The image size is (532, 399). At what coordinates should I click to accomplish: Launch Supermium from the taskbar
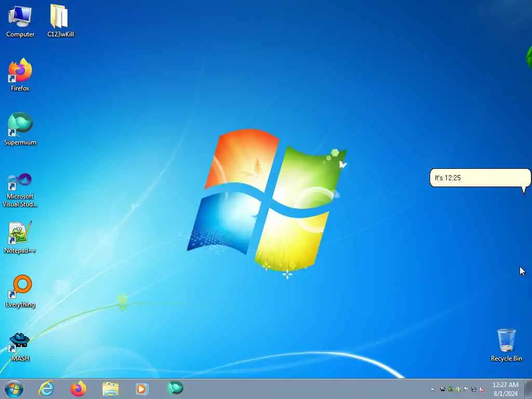(175, 388)
